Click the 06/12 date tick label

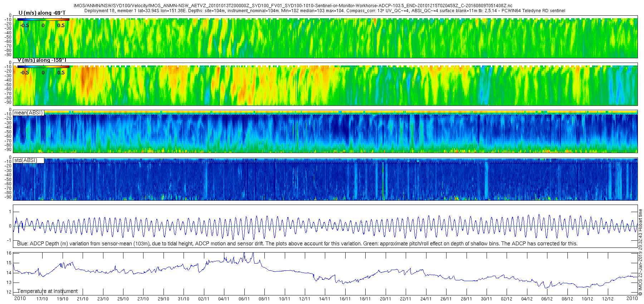click(547, 299)
